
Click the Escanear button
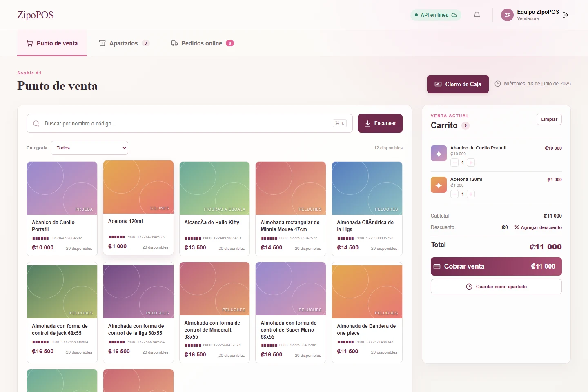click(x=380, y=123)
